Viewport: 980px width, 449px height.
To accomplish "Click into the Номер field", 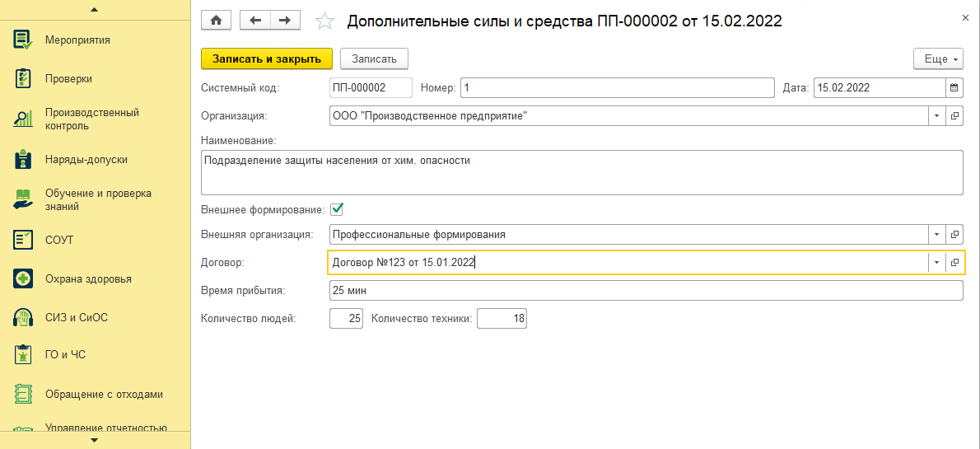I will (x=618, y=88).
